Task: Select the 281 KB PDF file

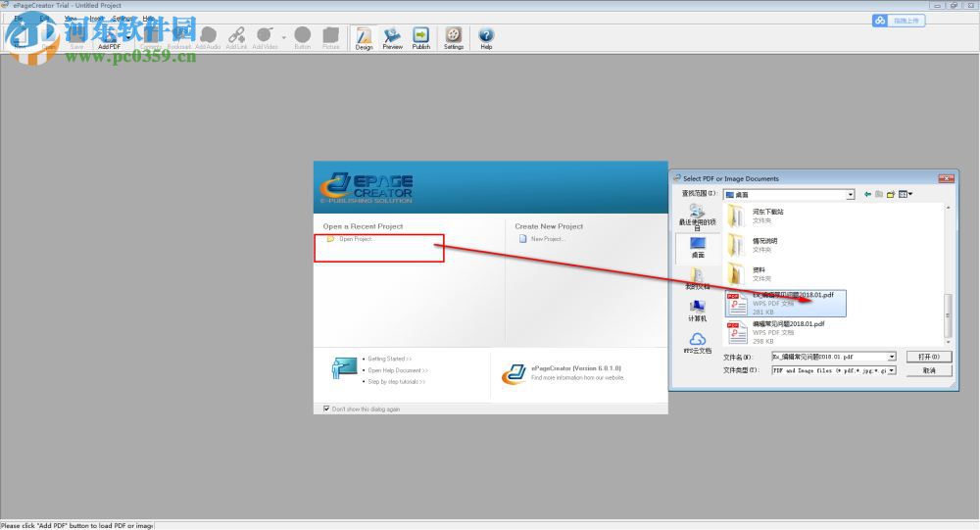Action: click(786, 303)
